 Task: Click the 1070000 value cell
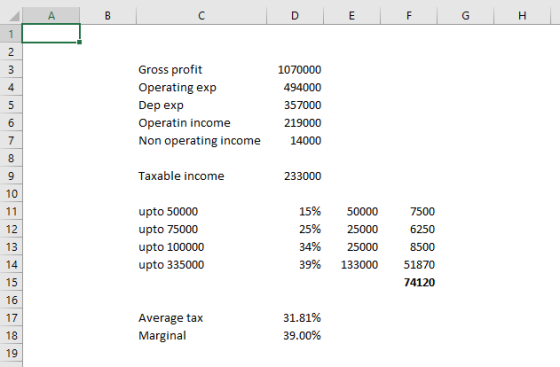[295, 69]
